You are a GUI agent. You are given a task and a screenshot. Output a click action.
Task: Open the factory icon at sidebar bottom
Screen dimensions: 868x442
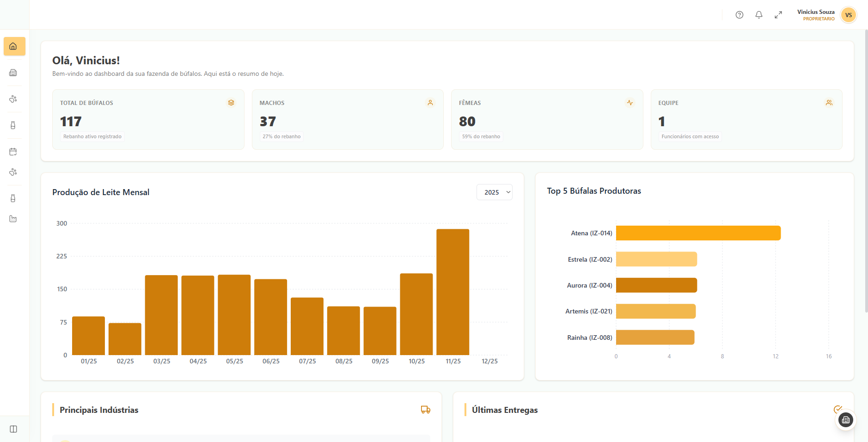click(13, 218)
